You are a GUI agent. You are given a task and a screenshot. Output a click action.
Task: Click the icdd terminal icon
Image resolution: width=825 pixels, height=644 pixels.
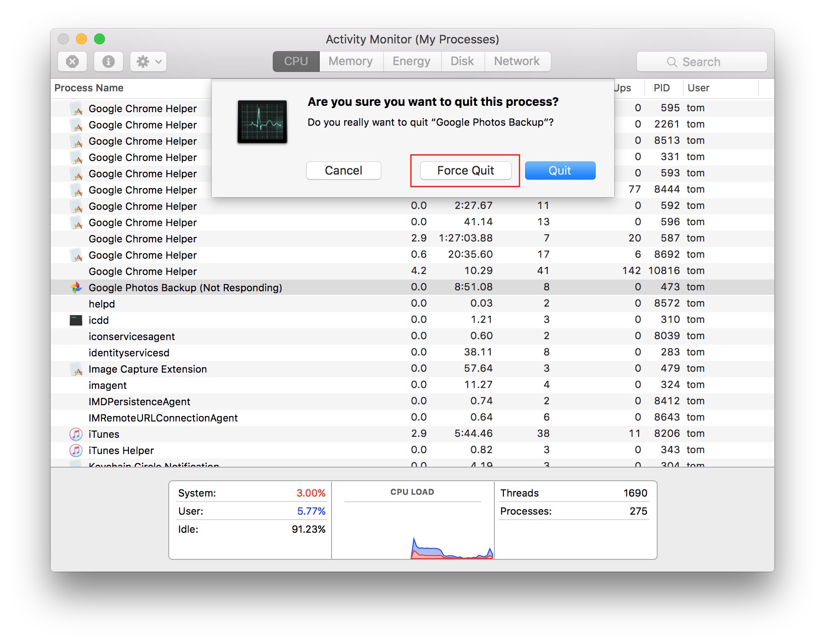click(75, 320)
